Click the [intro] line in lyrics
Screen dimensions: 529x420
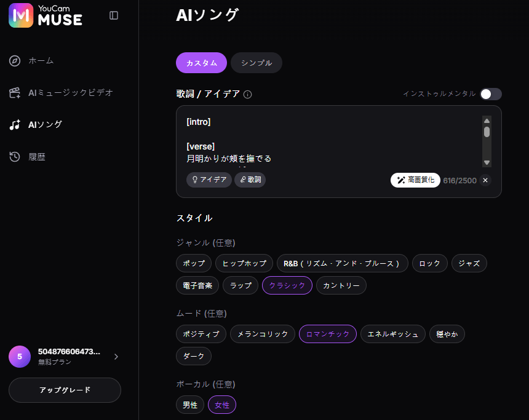coord(198,122)
